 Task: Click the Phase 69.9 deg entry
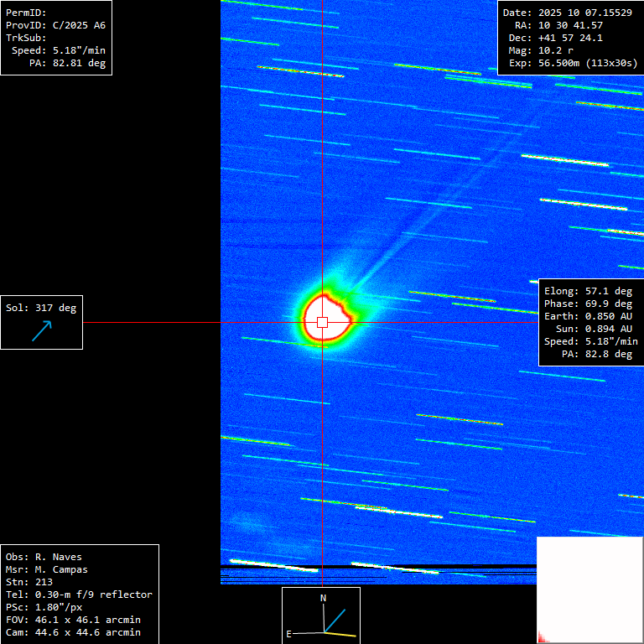[x=588, y=304]
